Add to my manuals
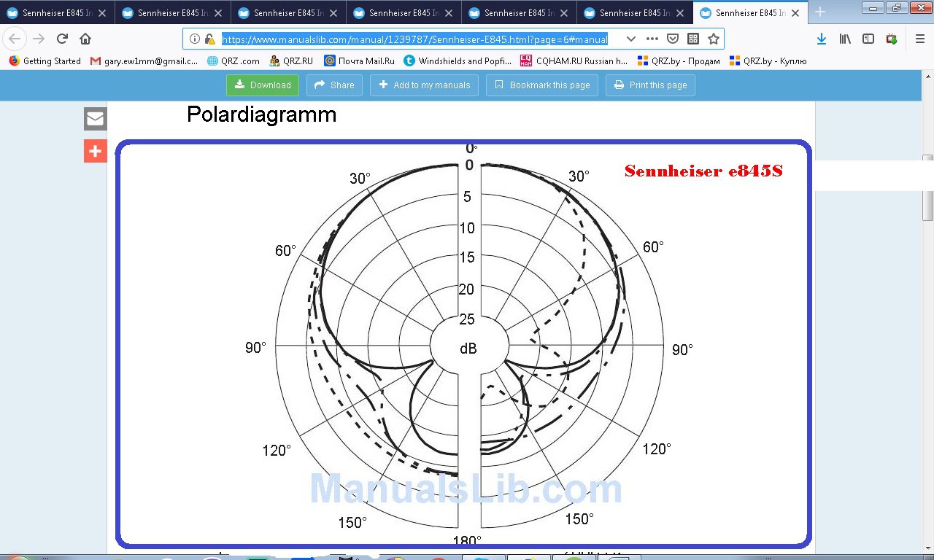 (424, 85)
